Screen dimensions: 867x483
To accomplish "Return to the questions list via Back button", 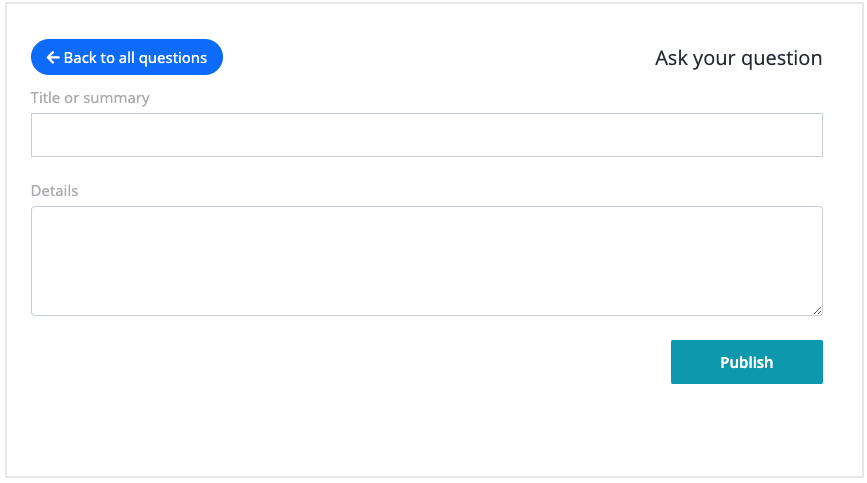I will (127, 57).
